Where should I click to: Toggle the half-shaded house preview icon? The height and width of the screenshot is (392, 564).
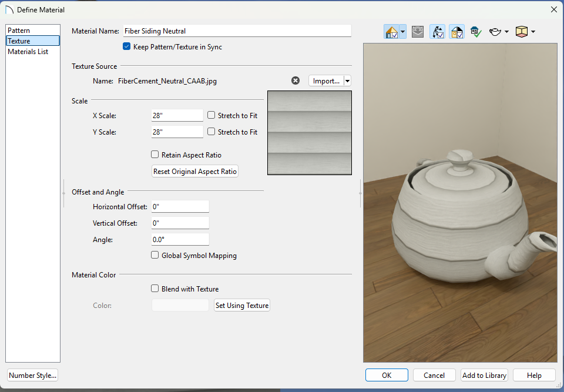pyautogui.click(x=456, y=32)
